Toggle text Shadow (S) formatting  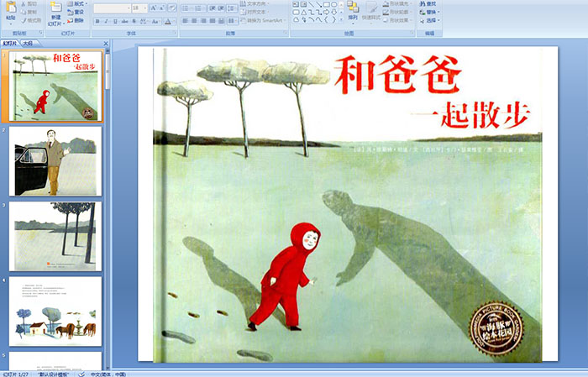(134, 21)
